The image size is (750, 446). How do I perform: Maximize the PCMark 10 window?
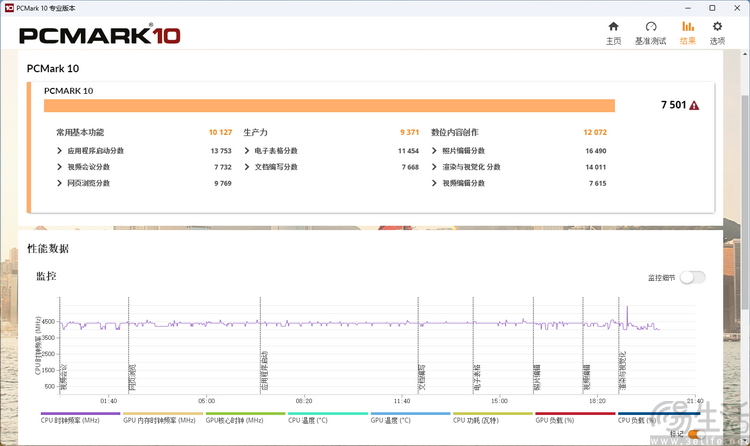tap(712, 8)
